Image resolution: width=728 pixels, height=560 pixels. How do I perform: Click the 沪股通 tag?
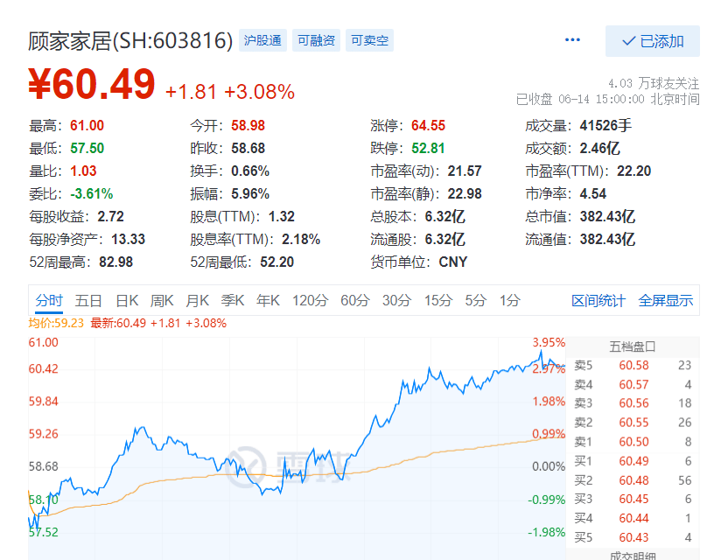pyautogui.click(x=262, y=40)
